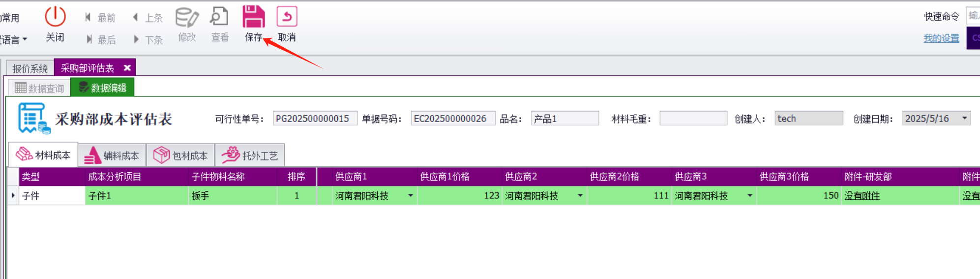Select the 采购部评估表 tab

pyautogui.click(x=88, y=68)
